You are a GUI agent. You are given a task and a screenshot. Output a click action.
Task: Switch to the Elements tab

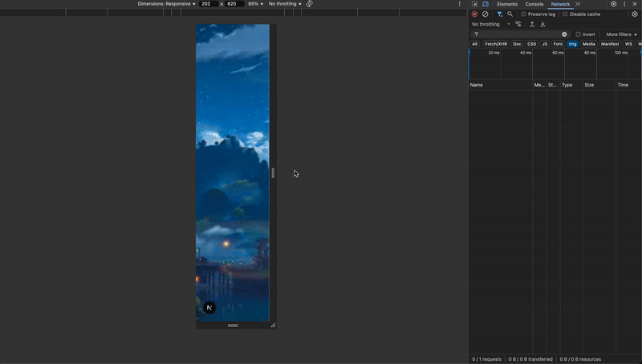pyautogui.click(x=507, y=4)
